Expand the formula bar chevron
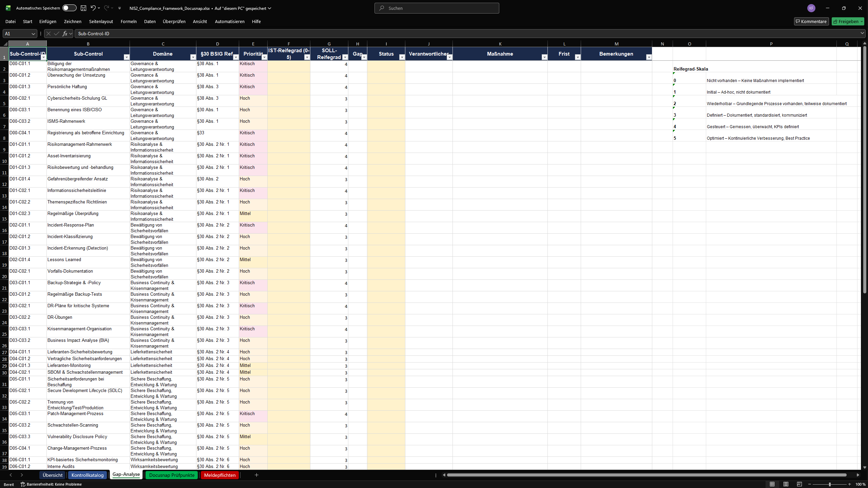 tap(862, 33)
